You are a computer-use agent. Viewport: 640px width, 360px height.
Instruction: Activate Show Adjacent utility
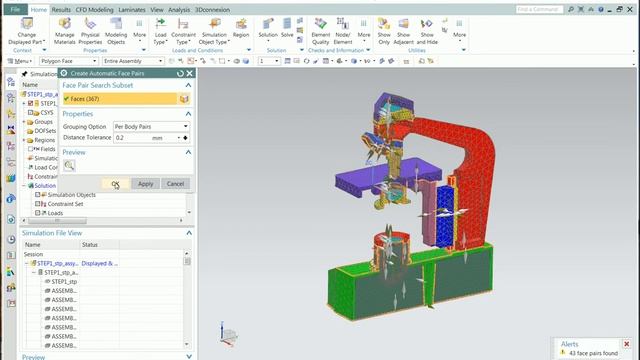(x=403, y=31)
